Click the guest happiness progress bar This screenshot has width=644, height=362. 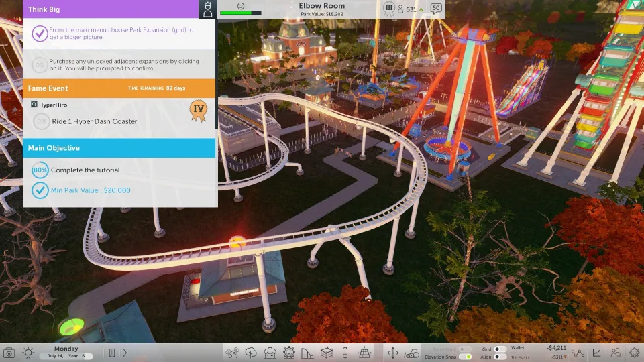pos(241,12)
